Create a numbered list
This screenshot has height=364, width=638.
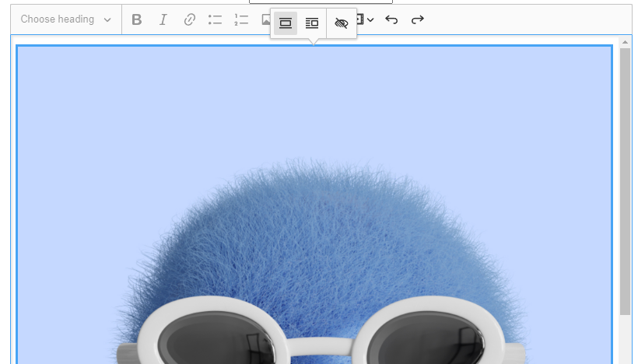[x=241, y=19]
